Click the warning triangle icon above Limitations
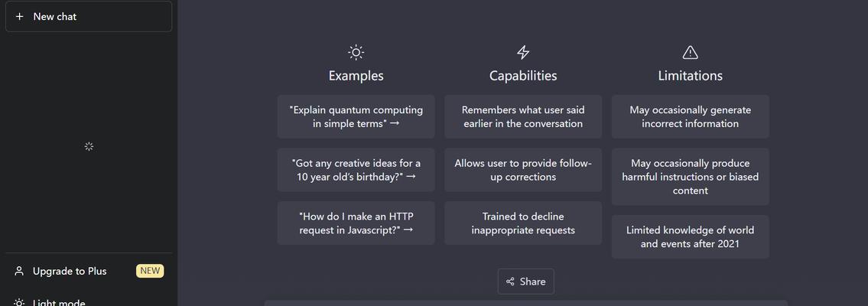 click(x=691, y=53)
